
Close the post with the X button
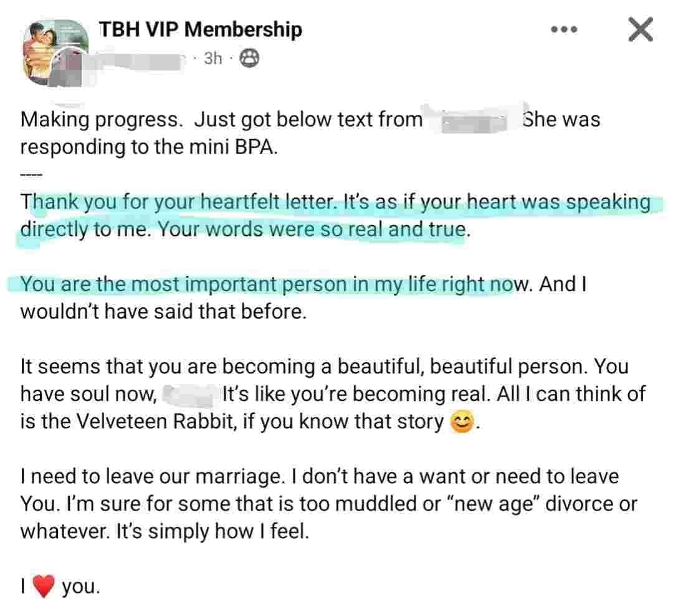coord(640,29)
